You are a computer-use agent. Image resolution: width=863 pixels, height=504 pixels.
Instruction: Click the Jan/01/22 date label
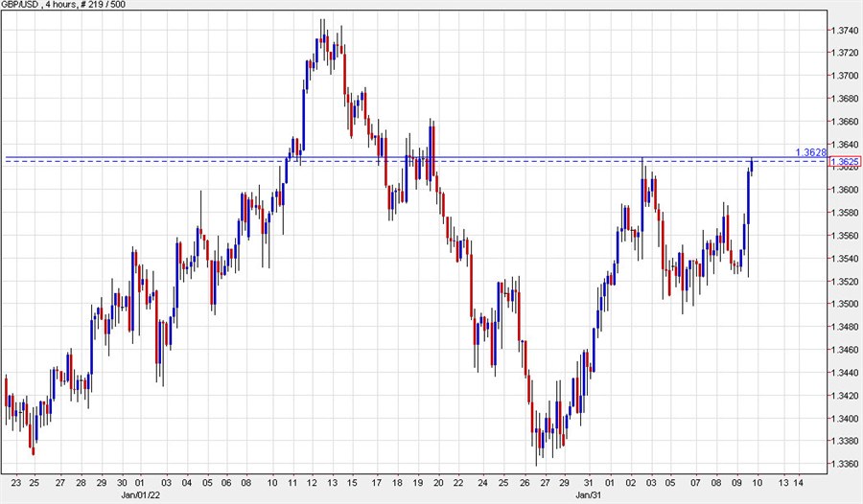pyautogui.click(x=140, y=495)
